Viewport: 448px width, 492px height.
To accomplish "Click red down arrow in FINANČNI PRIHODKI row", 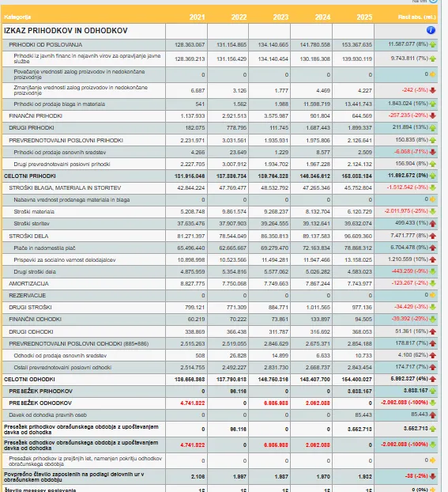I will click(x=433, y=115).
